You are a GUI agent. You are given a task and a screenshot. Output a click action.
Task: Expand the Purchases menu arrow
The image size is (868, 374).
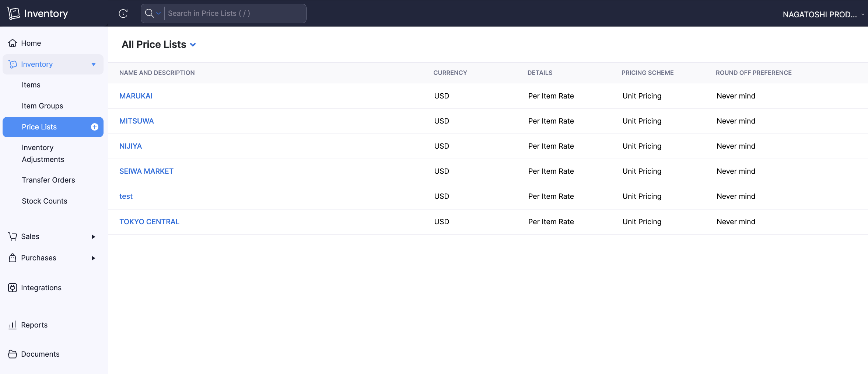tap(94, 258)
